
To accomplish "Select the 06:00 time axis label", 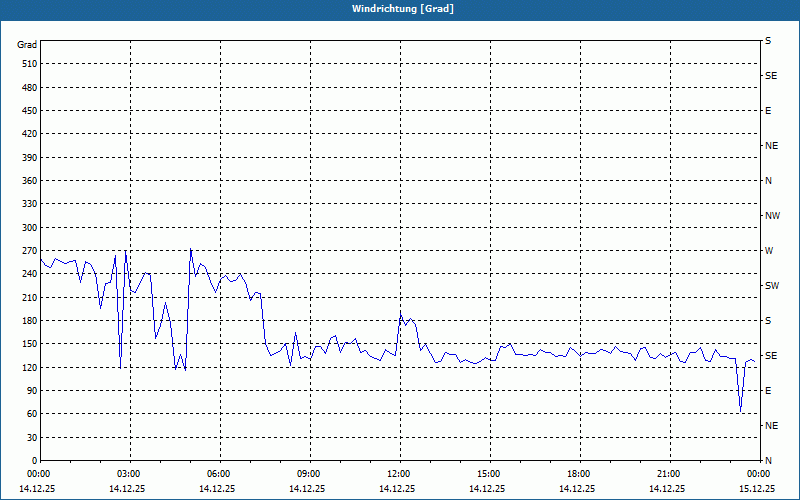I will (x=219, y=474).
